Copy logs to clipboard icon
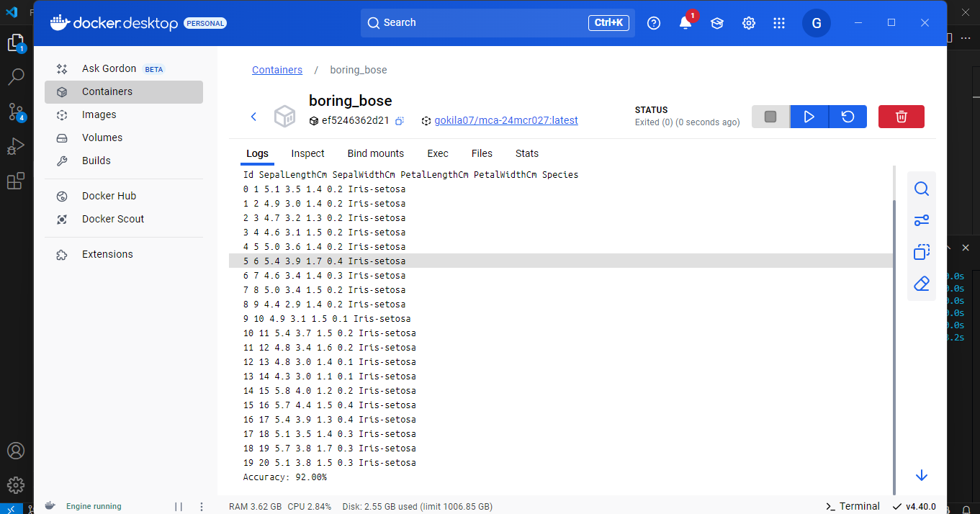 pyautogui.click(x=922, y=252)
